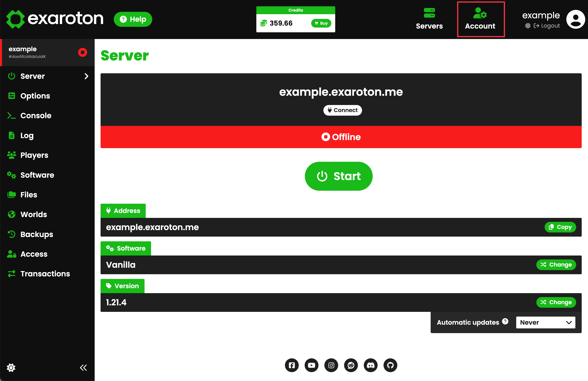
Task: Open the Facebook page link
Action: (x=292, y=365)
